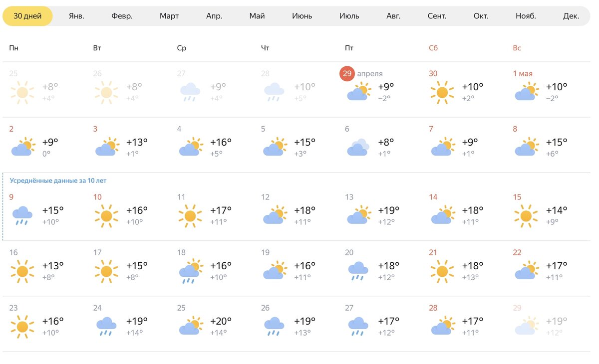The height and width of the screenshot is (364, 599).
Task: Click the partly cloudy icon on May 1
Action: [x=527, y=92]
